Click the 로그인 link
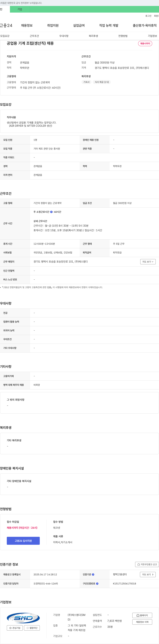This screenshot has height=644, width=159. (148, 16)
